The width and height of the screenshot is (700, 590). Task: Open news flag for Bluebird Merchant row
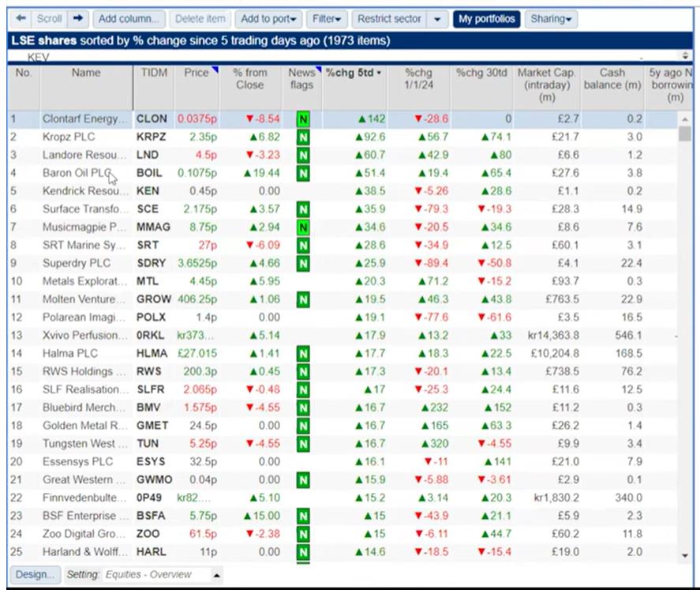tap(303, 408)
